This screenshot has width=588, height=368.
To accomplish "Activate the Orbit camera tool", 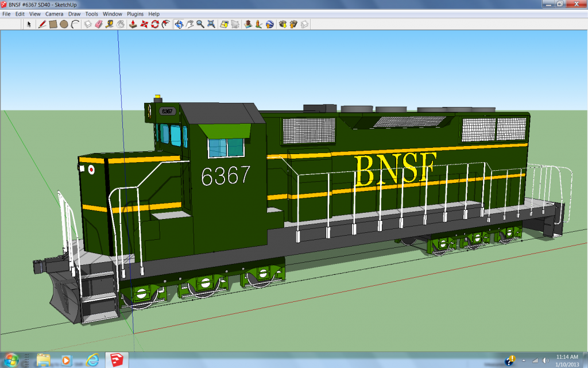I will pyautogui.click(x=179, y=24).
